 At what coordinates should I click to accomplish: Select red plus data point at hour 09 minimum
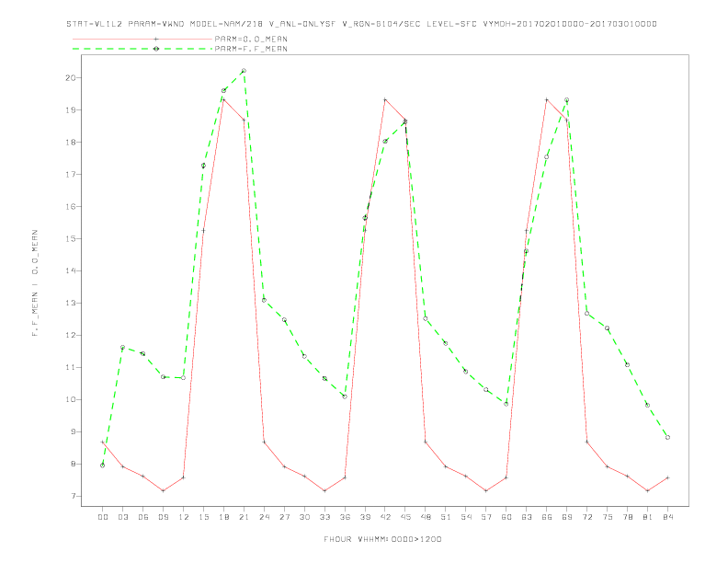pyautogui.click(x=163, y=490)
